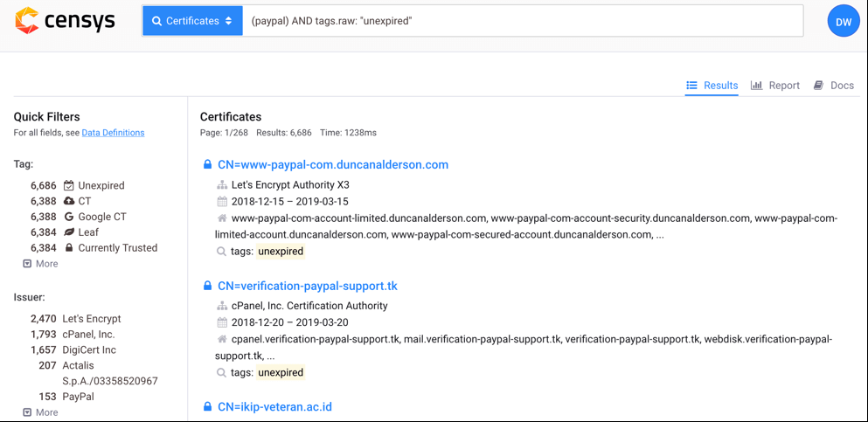
Task: Click the Currently Trusted lock icon
Action: tap(69, 248)
